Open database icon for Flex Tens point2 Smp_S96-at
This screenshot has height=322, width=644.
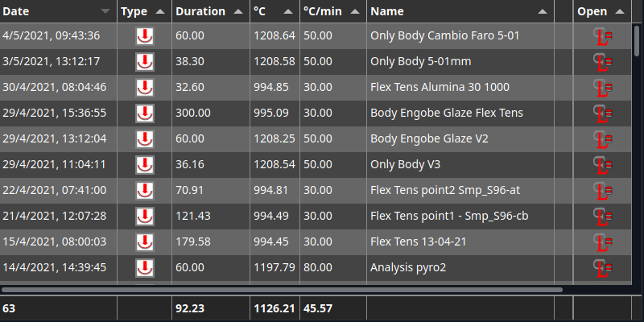pos(602,191)
